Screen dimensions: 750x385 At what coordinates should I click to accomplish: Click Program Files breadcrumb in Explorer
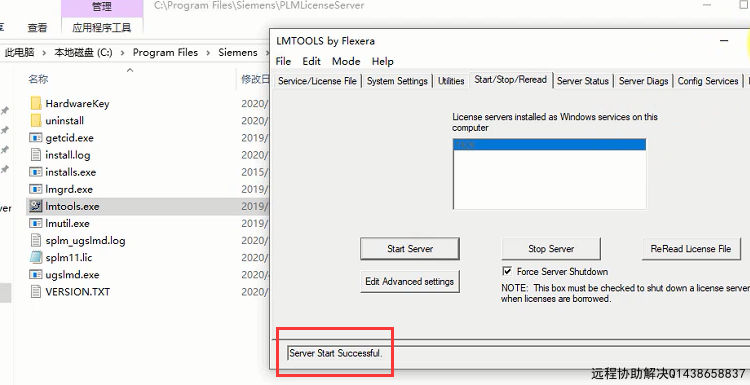[165, 53]
